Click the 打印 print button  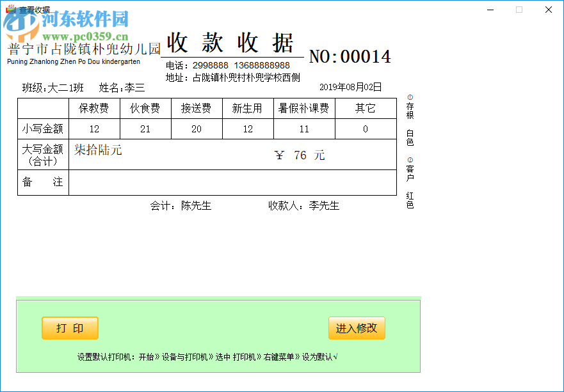[69, 328]
